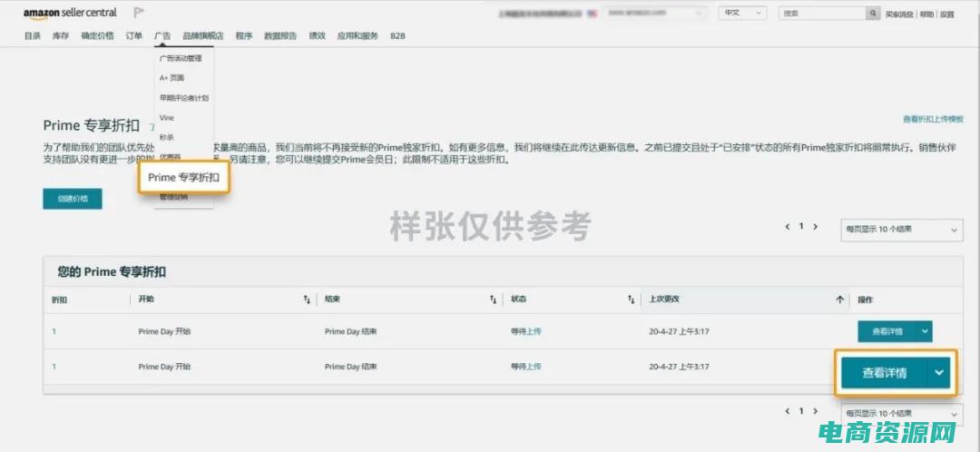The width and height of the screenshot is (980, 452).
Task: Sort table by 开始 column arrows
Action: point(307,300)
